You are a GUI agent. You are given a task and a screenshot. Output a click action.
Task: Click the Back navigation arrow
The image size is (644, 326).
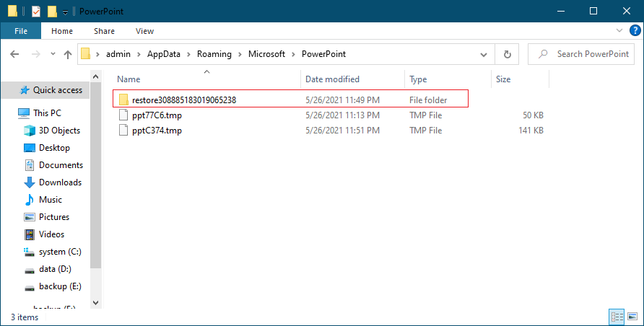(x=14, y=54)
